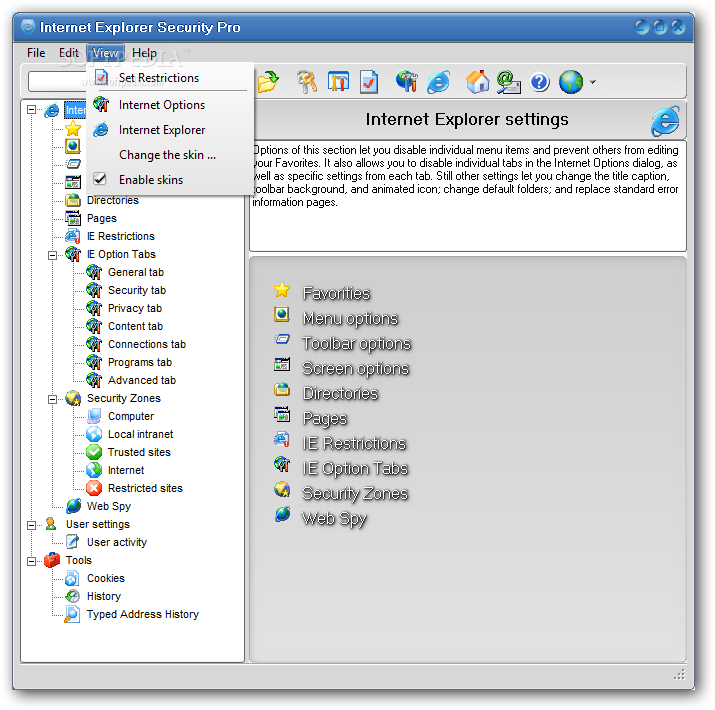Collapse the Tools tree node

click(x=31, y=561)
